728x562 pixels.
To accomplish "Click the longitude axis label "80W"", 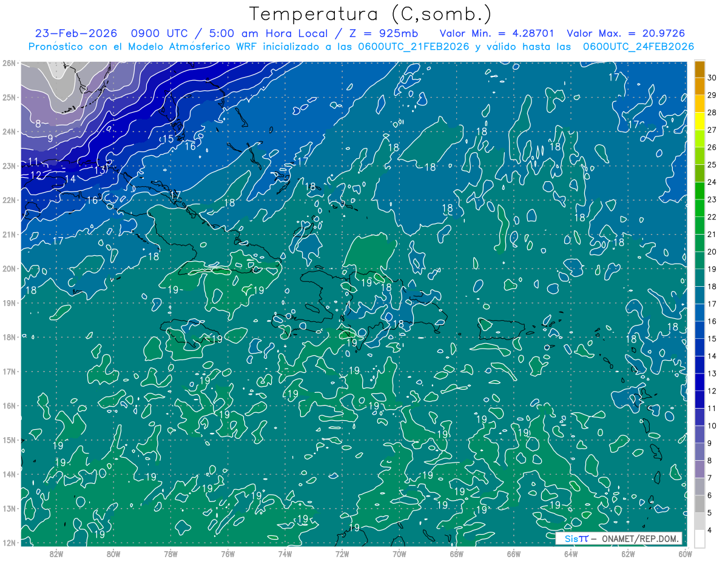I will click(113, 554).
